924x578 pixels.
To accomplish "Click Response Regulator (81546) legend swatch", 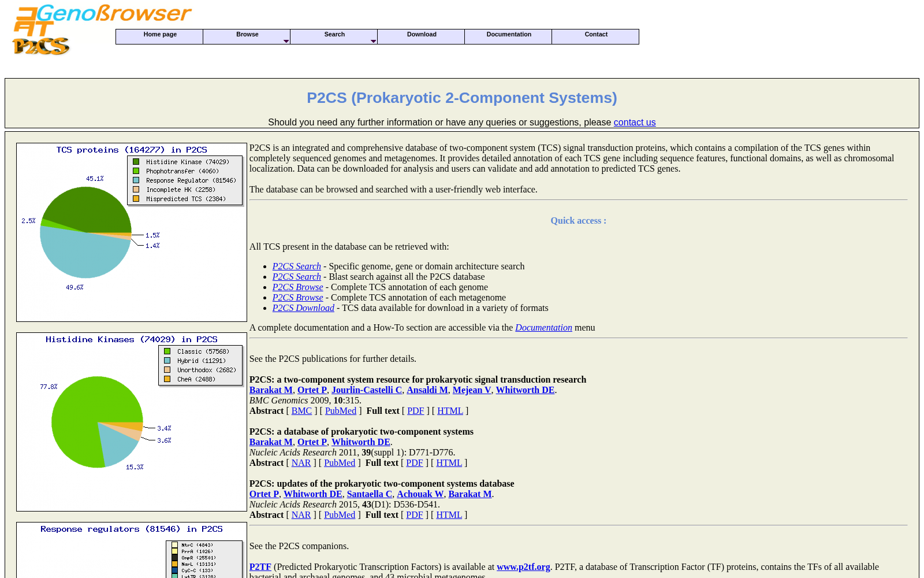I will tap(136, 180).
